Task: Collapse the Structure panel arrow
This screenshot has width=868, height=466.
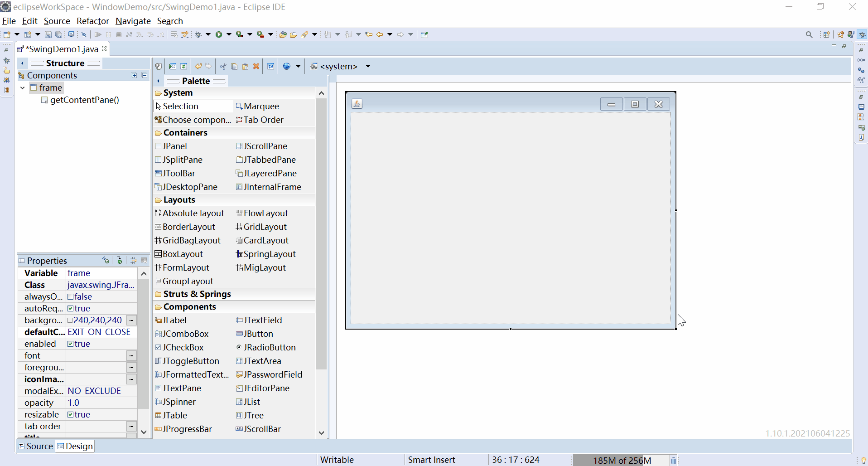Action: pos(22,63)
